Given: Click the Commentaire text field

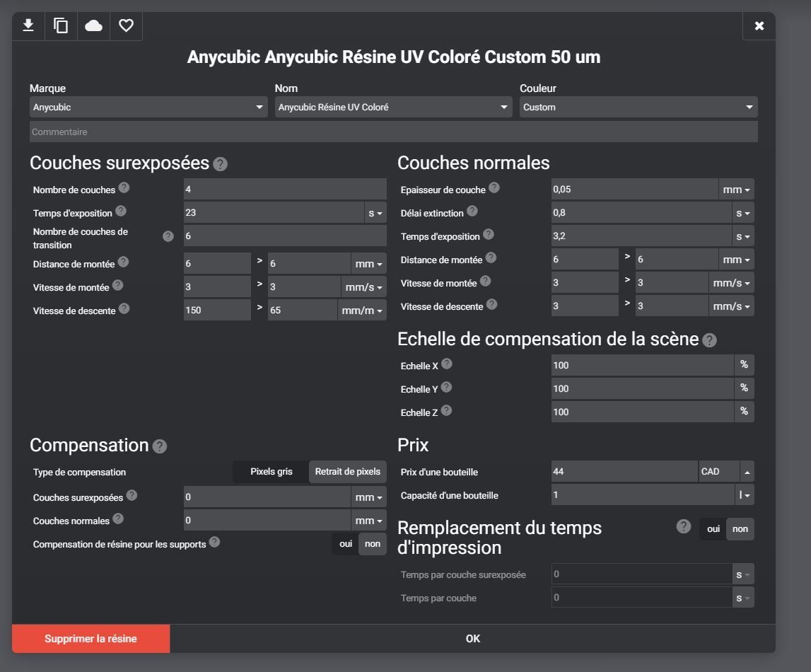Looking at the screenshot, I should (393, 132).
